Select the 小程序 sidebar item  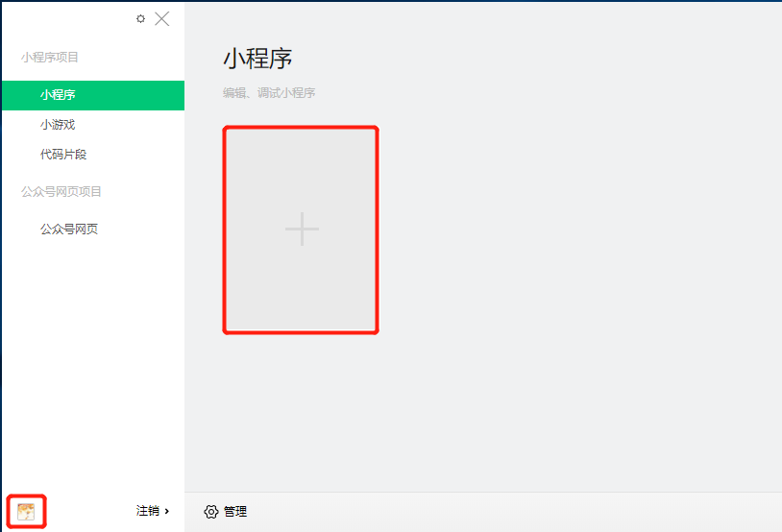click(93, 95)
